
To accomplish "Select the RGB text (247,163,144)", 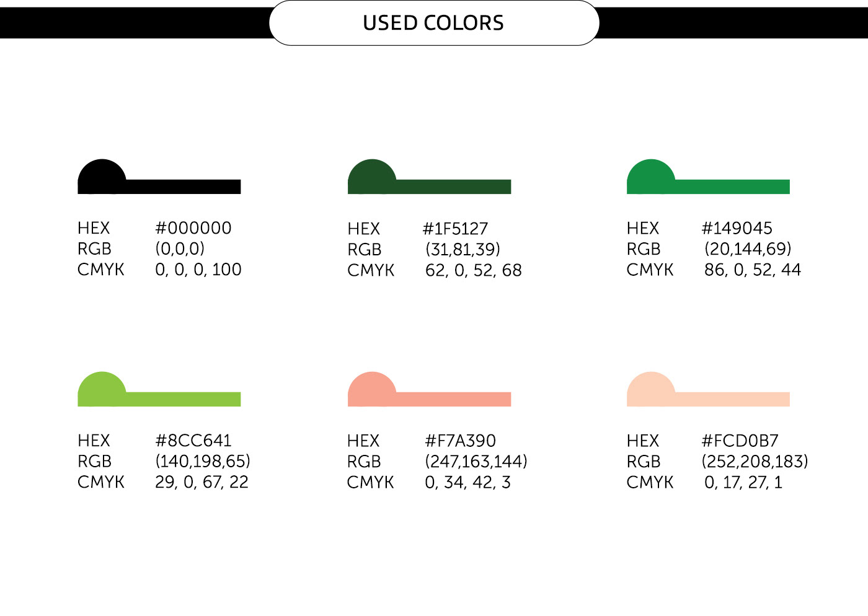I will click(x=476, y=461).
